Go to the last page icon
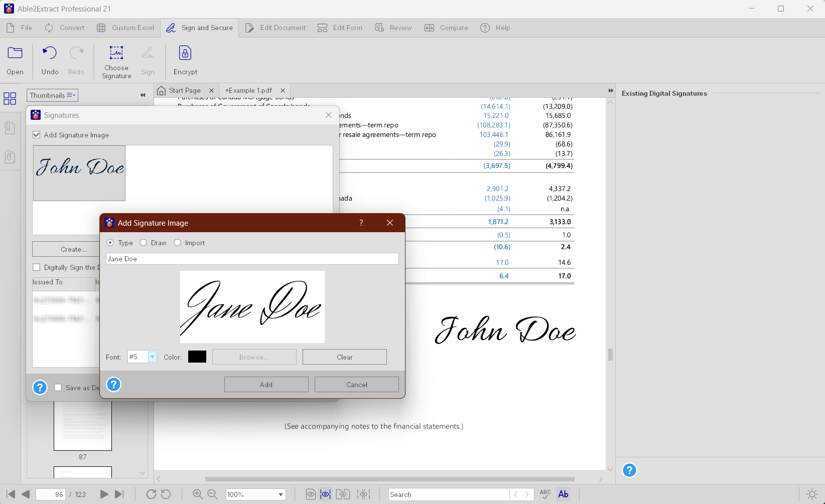The height and width of the screenshot is (504, 825). click(119, 494)
